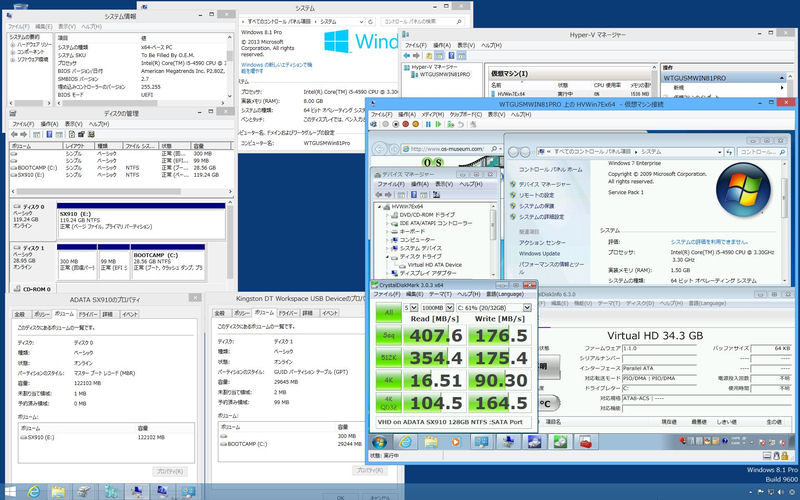Click refresh icon in guest System address bar
The image size is (800, 500).
click(x=730, y=152)
